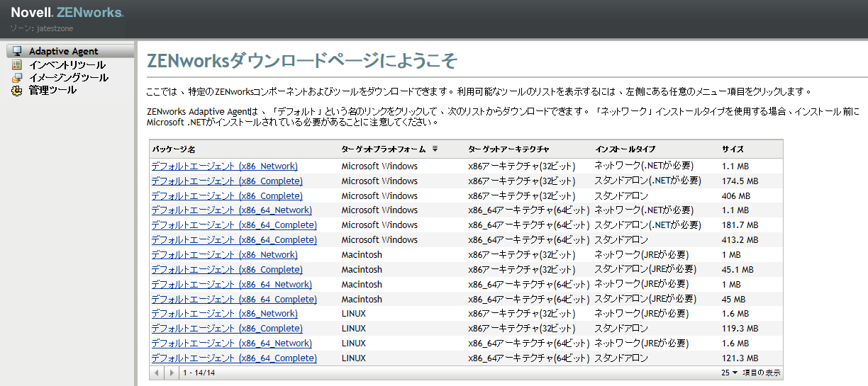Go to next page using right arrow

173,373
